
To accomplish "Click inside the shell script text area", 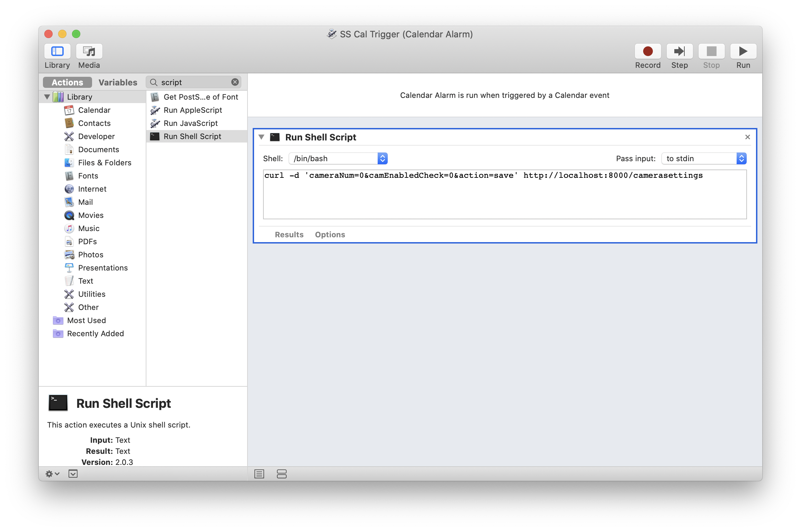I will point(505,197).
